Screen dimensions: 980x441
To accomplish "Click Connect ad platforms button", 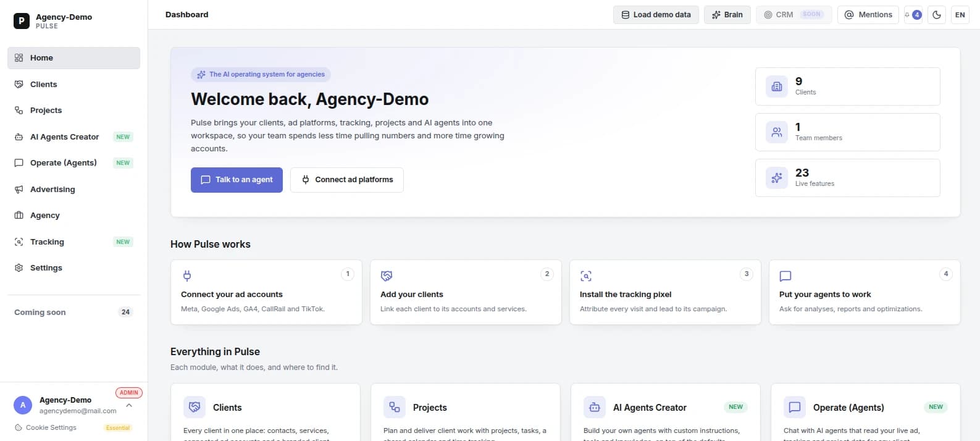I will 347,180.
